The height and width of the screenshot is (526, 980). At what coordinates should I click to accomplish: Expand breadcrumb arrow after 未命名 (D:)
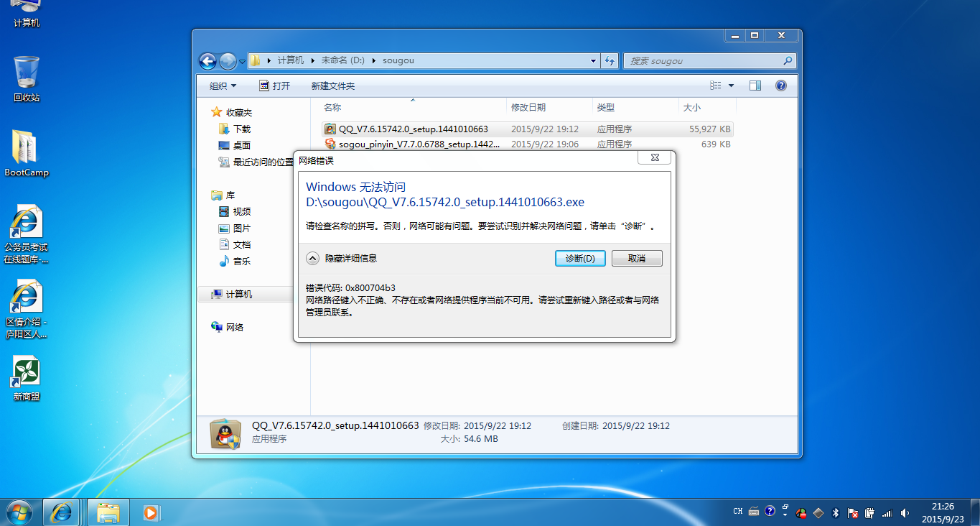[x=373, y=61]
